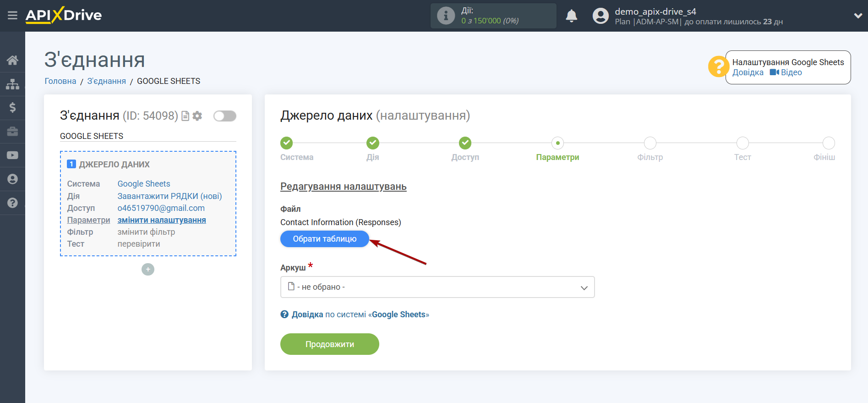
Task: Click the Дія step label
Action: click(373, 157)
